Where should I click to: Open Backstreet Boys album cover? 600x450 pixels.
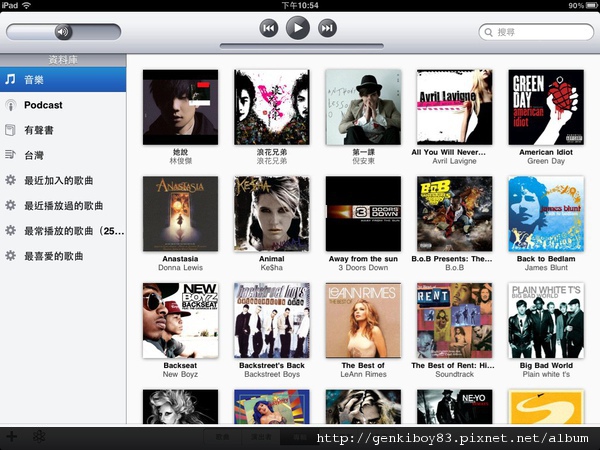(272, 320)
